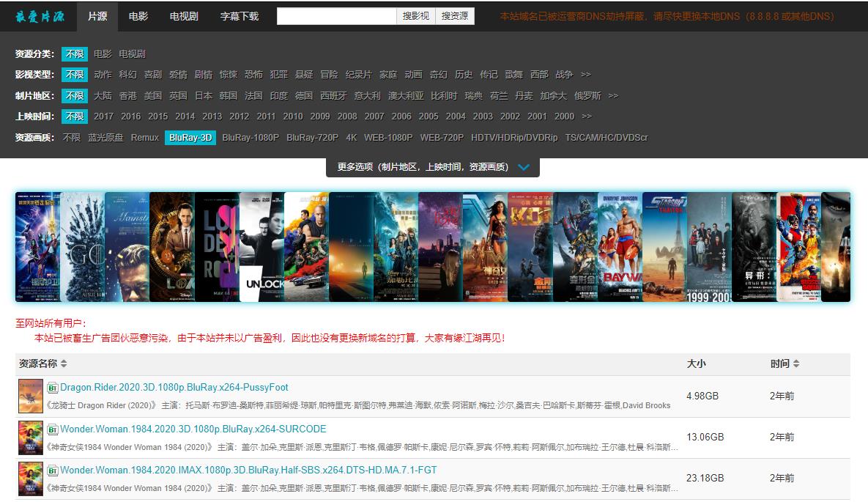Click the 4.98GB size value
This screenshot has height=502, width=868.
[x=702, y=396]
